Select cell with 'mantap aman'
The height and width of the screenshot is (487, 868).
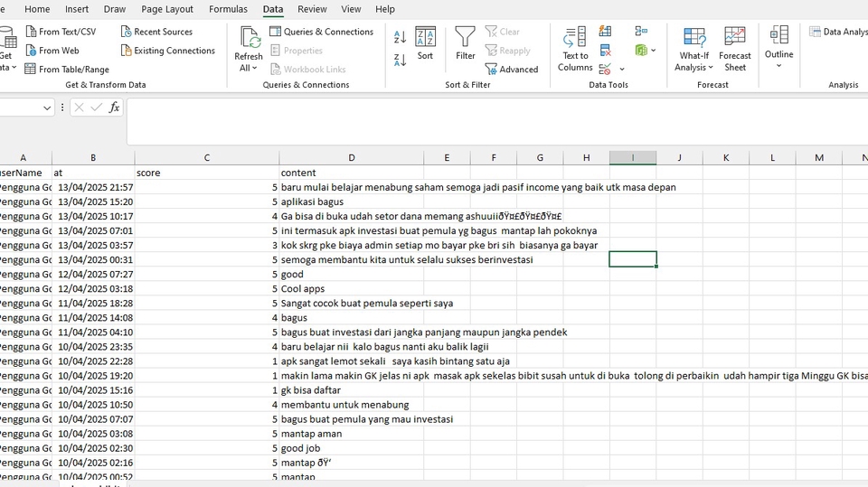click(x=352, y=434)
